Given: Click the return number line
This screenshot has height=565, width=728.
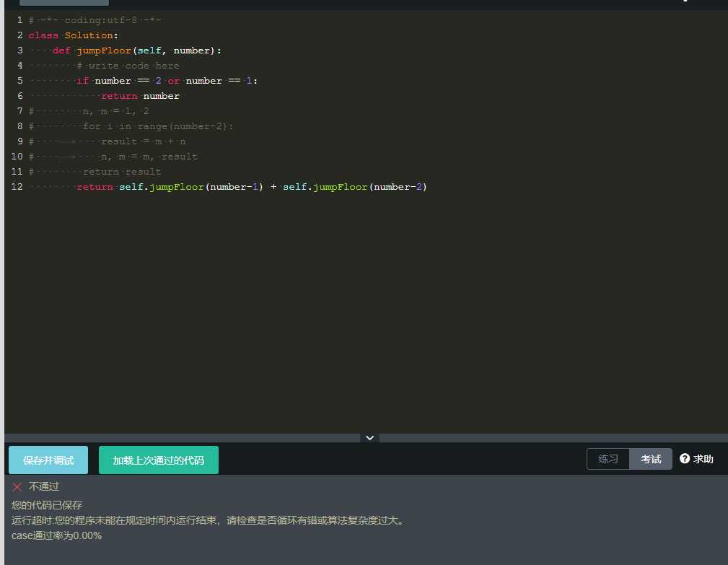Looking at the screenshot, I should pos(140,96).
